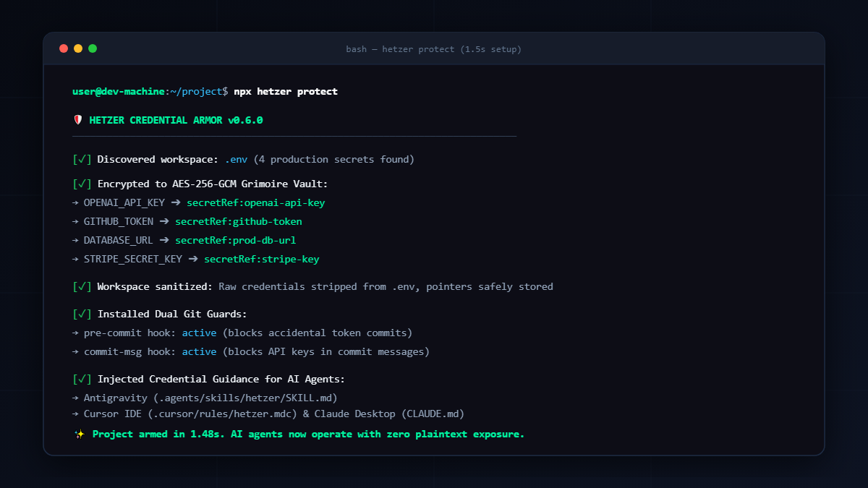Click the red close window button
This screenshot has height=488, width=868.
click(64, 48)
